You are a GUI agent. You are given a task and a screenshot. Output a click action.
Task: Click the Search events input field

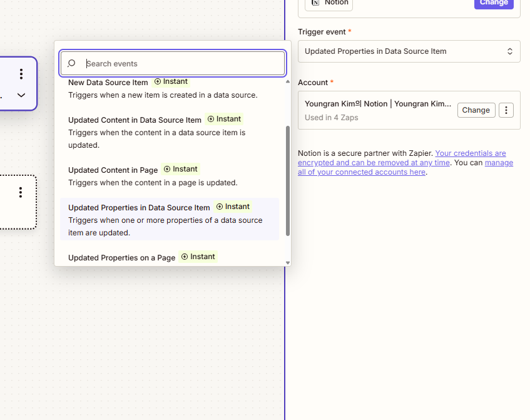coord(173,63)
